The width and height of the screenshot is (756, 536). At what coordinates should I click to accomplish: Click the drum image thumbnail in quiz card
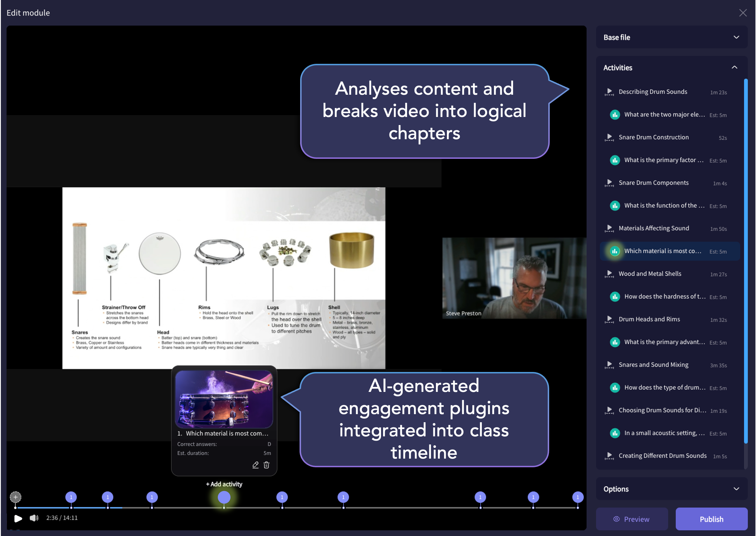[224, 399]
